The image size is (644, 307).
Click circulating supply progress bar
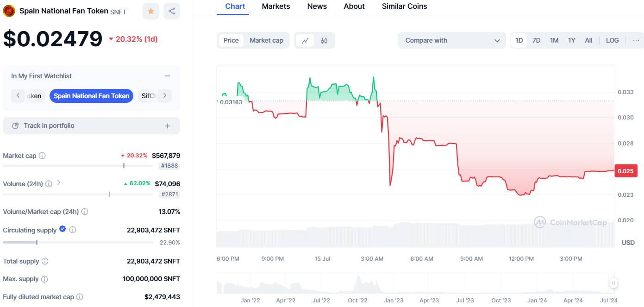78,242
